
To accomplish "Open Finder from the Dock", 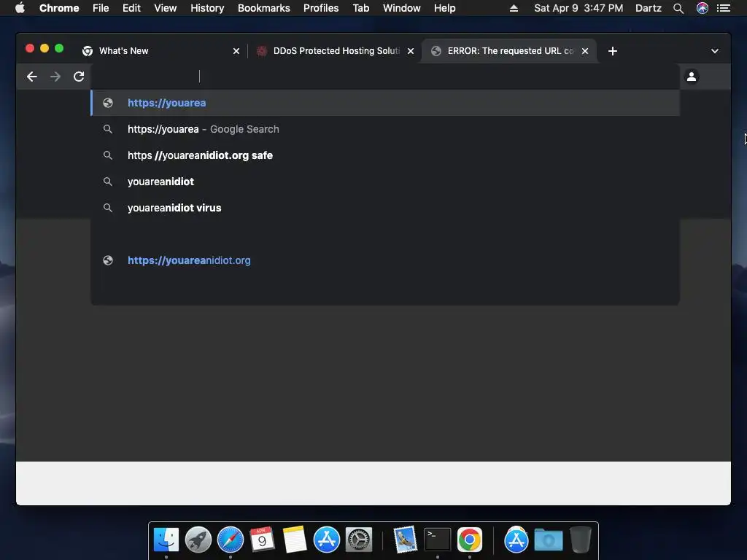I will tap(166, 540).
